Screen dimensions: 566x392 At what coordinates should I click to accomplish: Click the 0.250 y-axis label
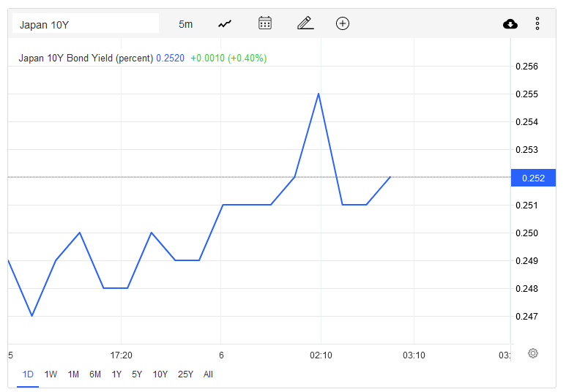point(526,233)
